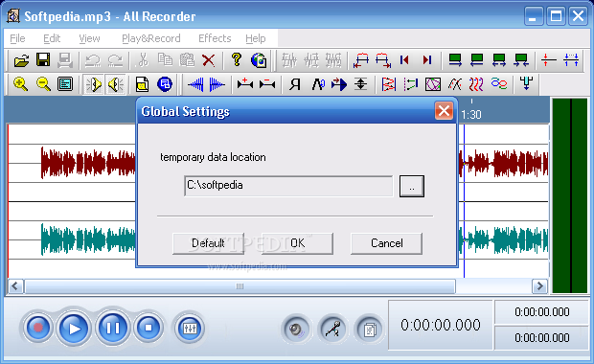Click the round Pause button

point(112,328)
